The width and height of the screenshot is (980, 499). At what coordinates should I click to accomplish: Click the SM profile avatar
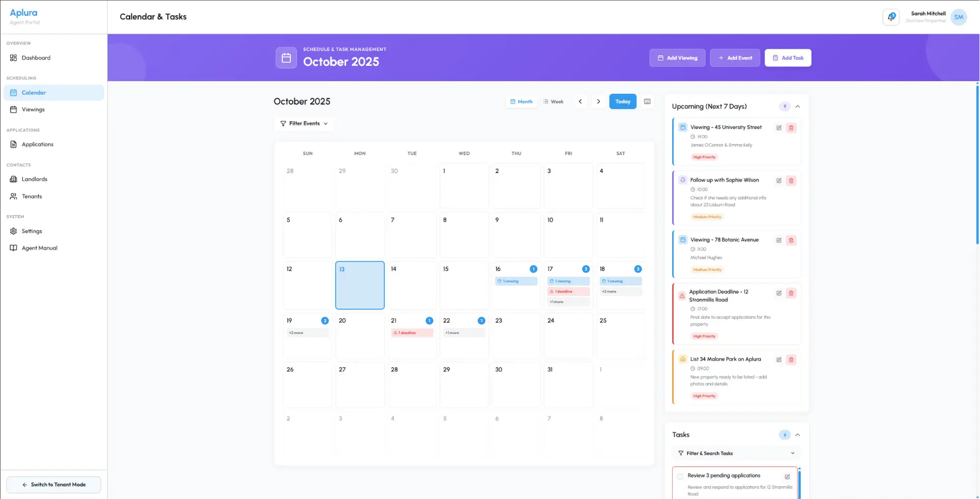pos(959,17)
